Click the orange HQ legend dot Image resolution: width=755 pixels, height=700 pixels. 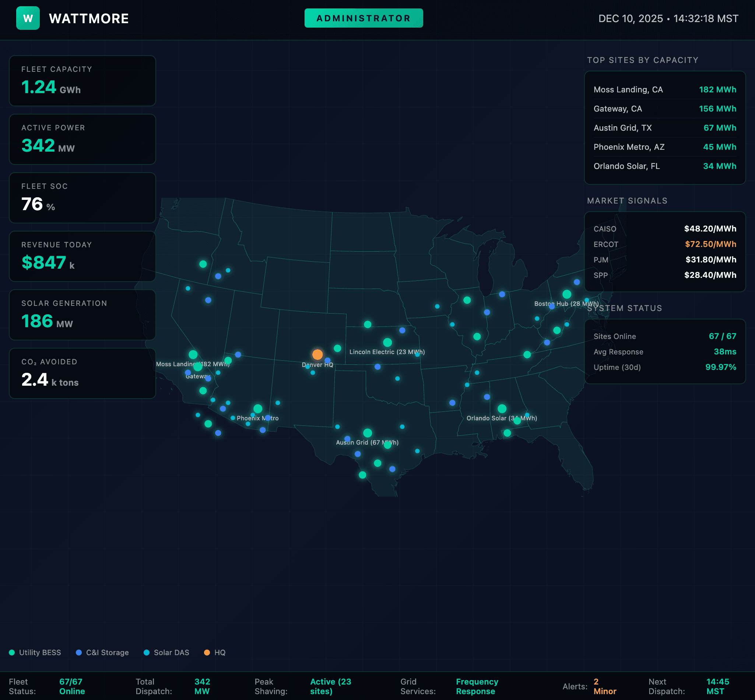(x=207, y=652)
